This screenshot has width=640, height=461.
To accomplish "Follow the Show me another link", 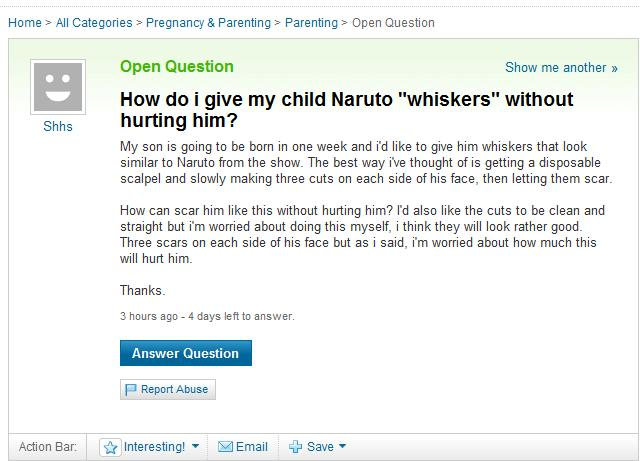I will point(561,68).
